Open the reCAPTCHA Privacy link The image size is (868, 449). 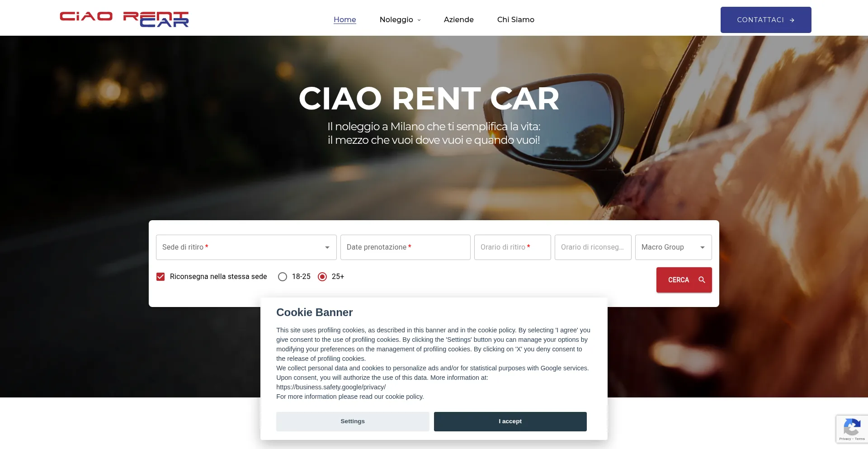pos(844,439)
